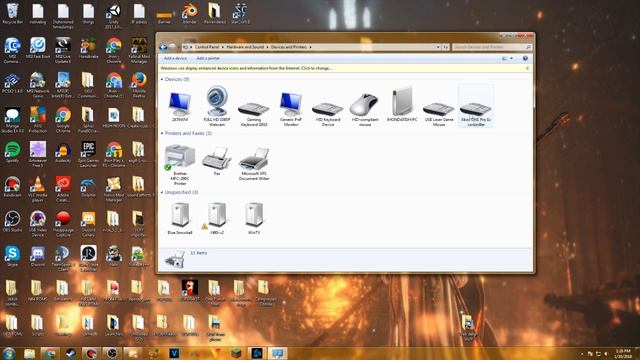Click Hardware and Sound breadcrumb

pyautogui.click(x=245, y=47)
